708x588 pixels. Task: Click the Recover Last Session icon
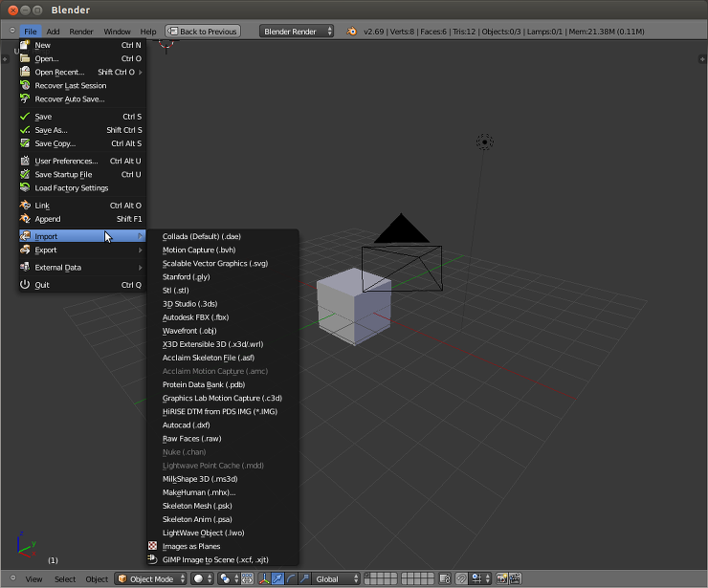[25, 85]
